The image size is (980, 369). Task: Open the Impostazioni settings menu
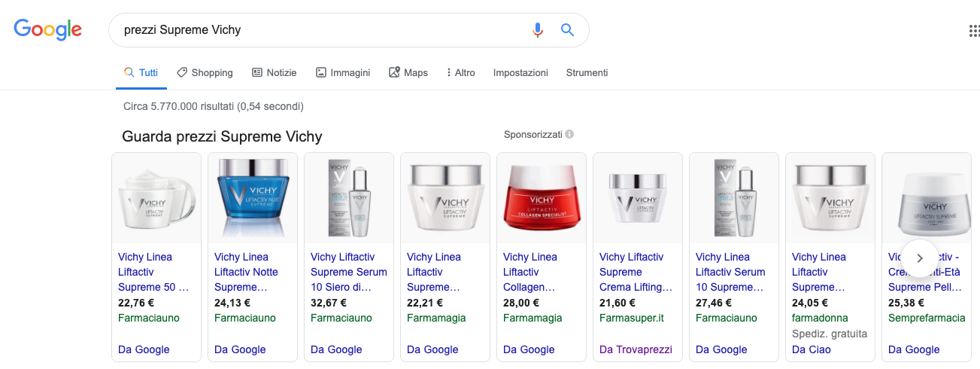coord(520,73)
